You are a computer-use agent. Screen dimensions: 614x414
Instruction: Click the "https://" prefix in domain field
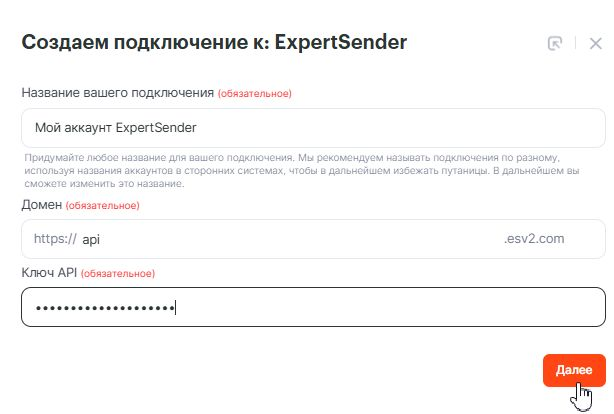pos(55,239)
